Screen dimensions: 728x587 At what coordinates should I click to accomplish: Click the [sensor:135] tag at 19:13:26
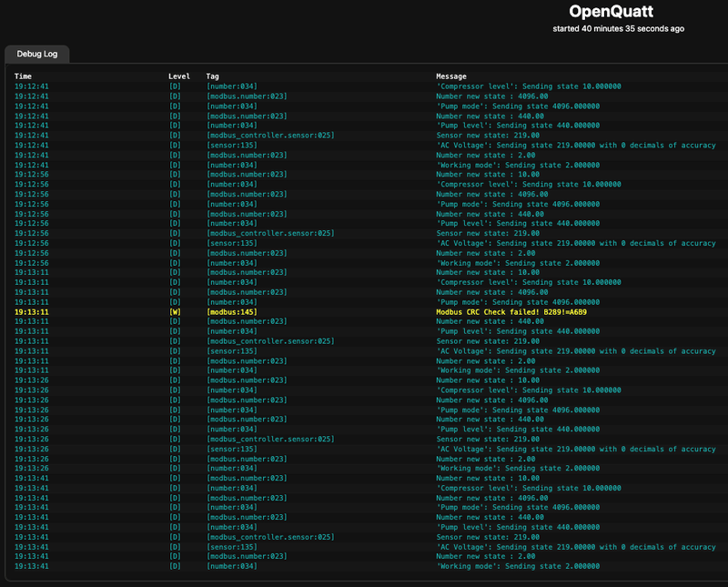pos(232,450)
